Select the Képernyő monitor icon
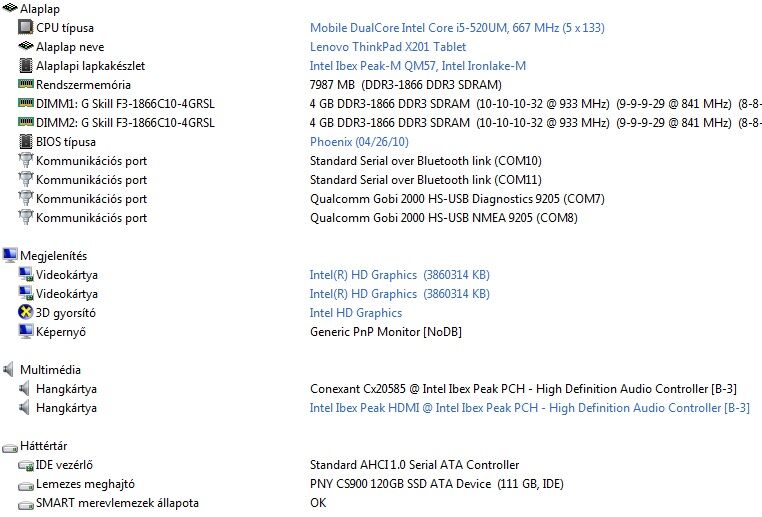 25,331
